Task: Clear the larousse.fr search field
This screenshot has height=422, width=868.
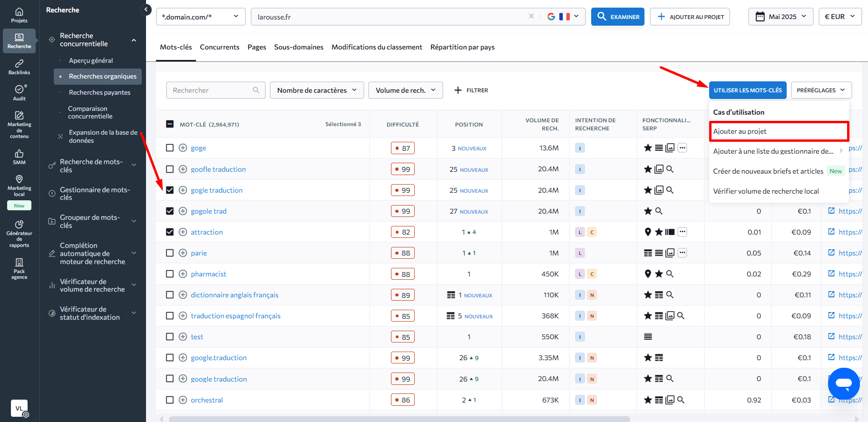Action: point(531,16)
